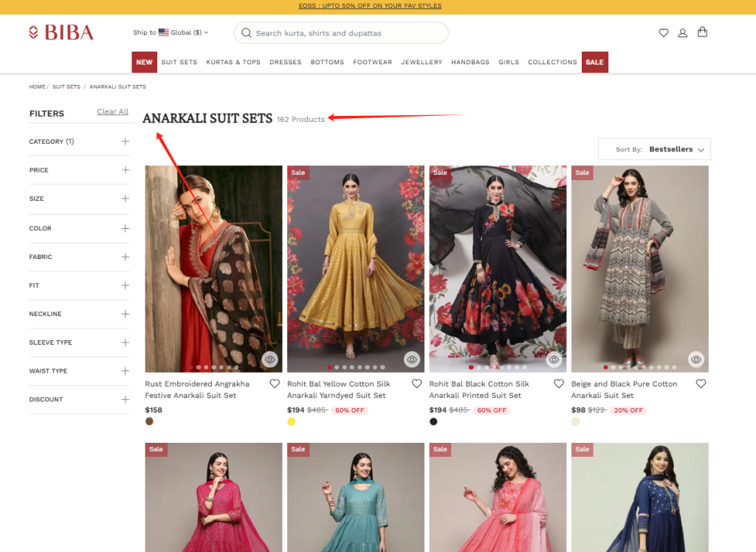
Task: Add Rust Embroidered Angrakha suit to wishlist
Action: pos(274,383)
